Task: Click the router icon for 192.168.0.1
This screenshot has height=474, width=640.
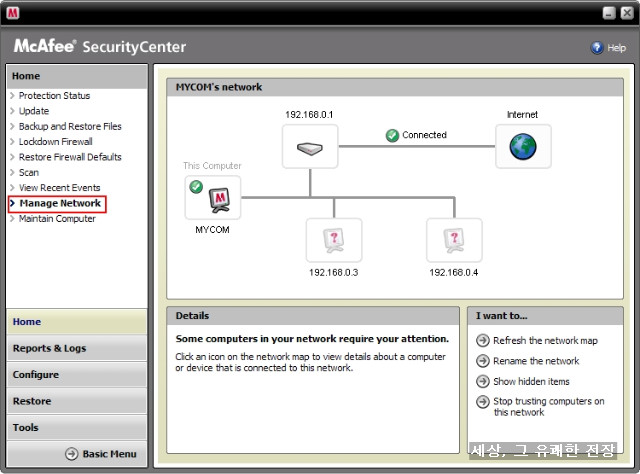Action: [x=310, y=147]
